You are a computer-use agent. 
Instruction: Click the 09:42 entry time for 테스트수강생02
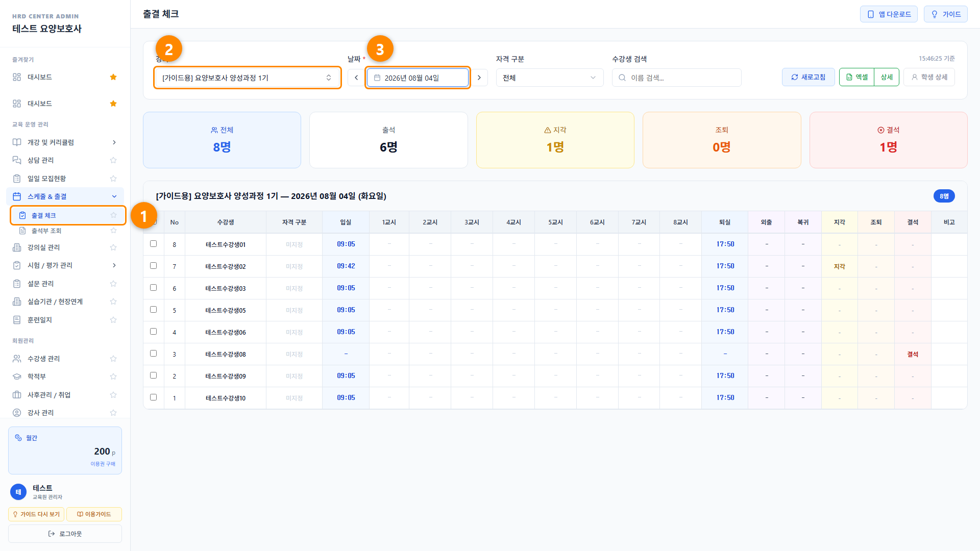[x=346, y=266]
